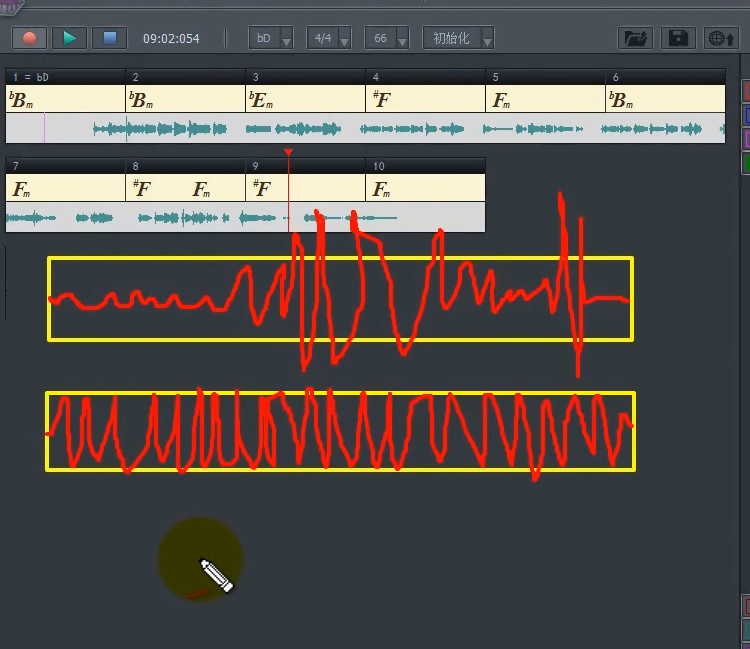Click the time display 09:02:054
Image resolution: width=750 pixels, height=649 pixels.
pos(171,39)
